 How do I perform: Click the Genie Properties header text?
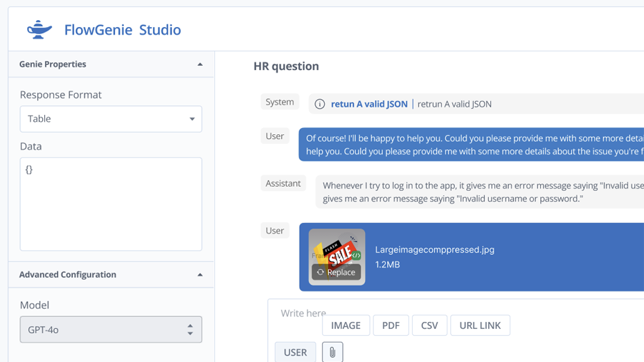[53, 64]
